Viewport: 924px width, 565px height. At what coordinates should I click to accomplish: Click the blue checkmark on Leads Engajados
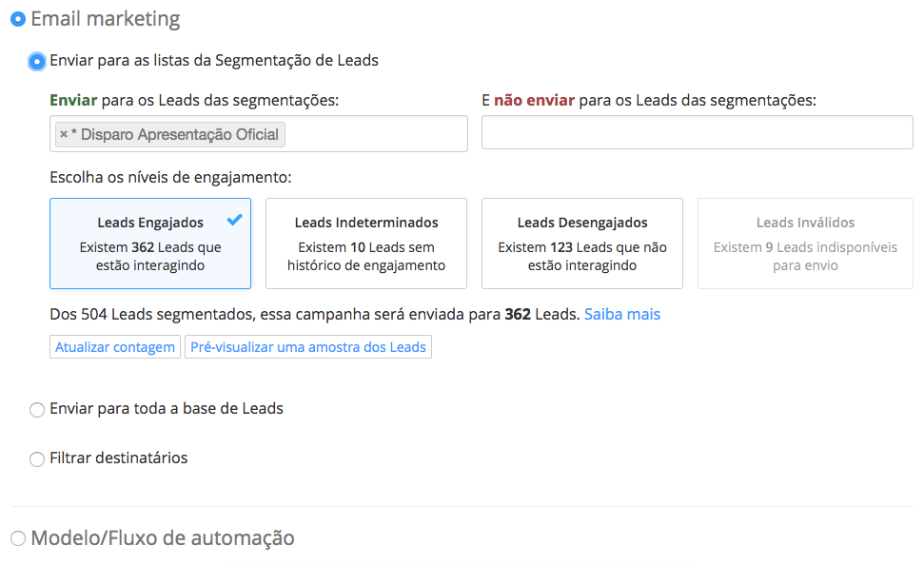pyautogui.click(x=234, y=220)
